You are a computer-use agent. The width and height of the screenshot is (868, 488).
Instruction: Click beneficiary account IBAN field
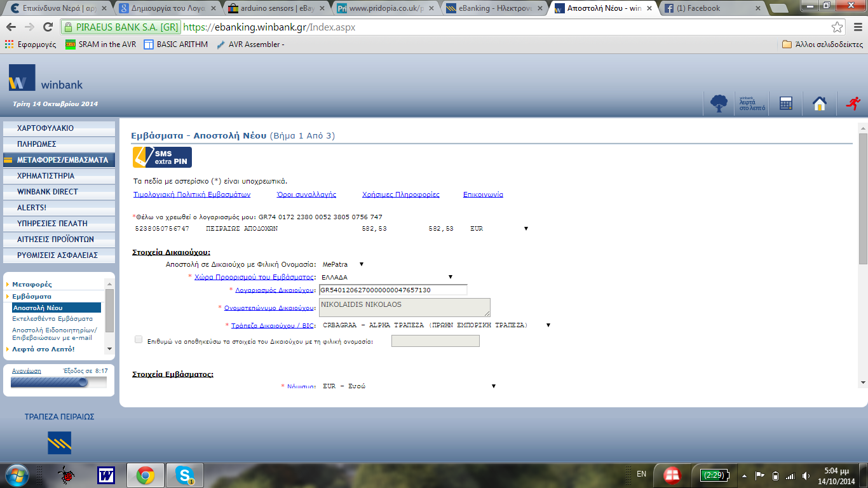click(x=393, y=290)
